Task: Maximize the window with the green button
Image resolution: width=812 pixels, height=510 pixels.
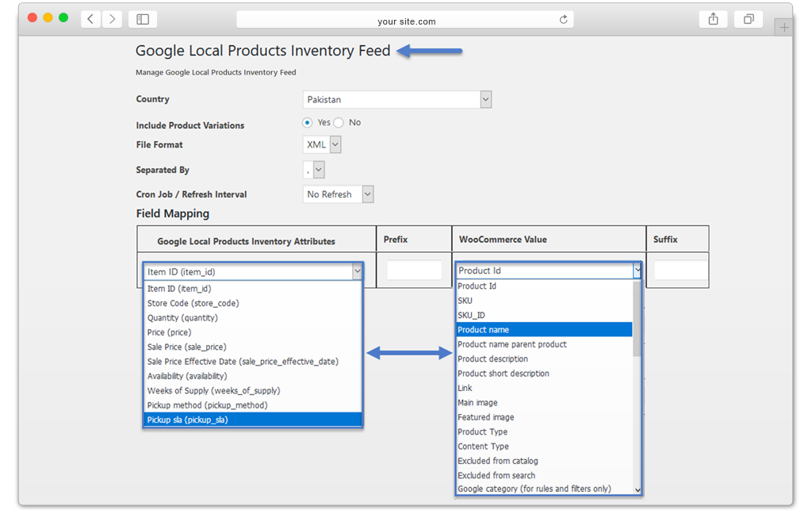Action: [x=63, y=17]
